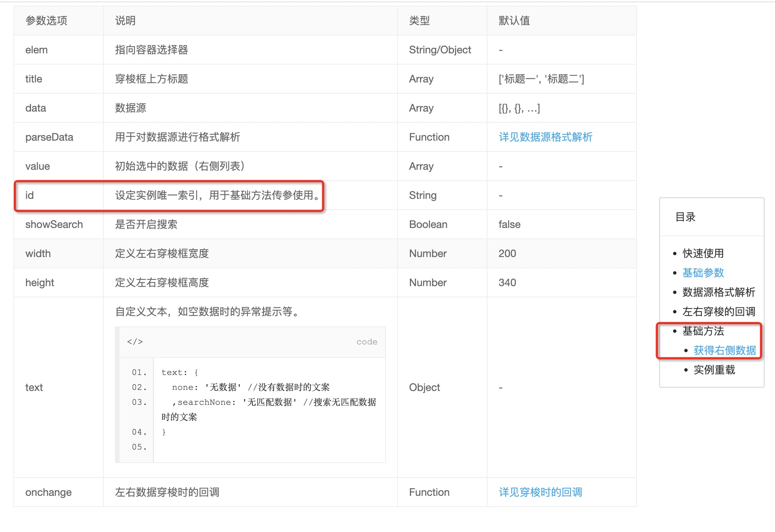Open the link 详见穿梭时的回调
775x532 pixels.
[540, 492]
